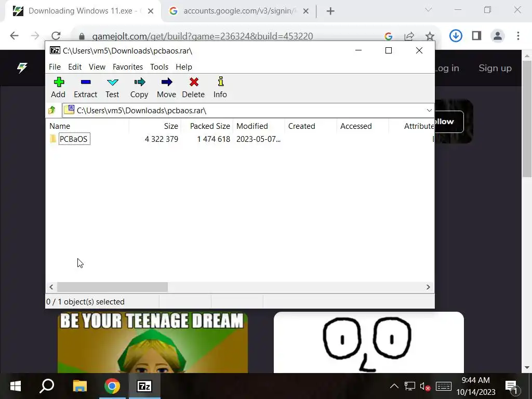
Task: Toggle the Chrome side panel
Action: click(477, 36)
